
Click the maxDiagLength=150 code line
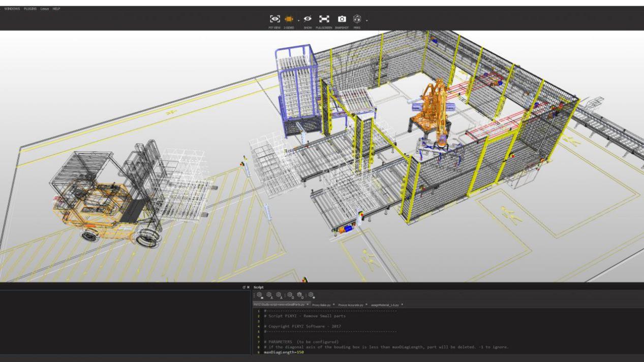284,351
